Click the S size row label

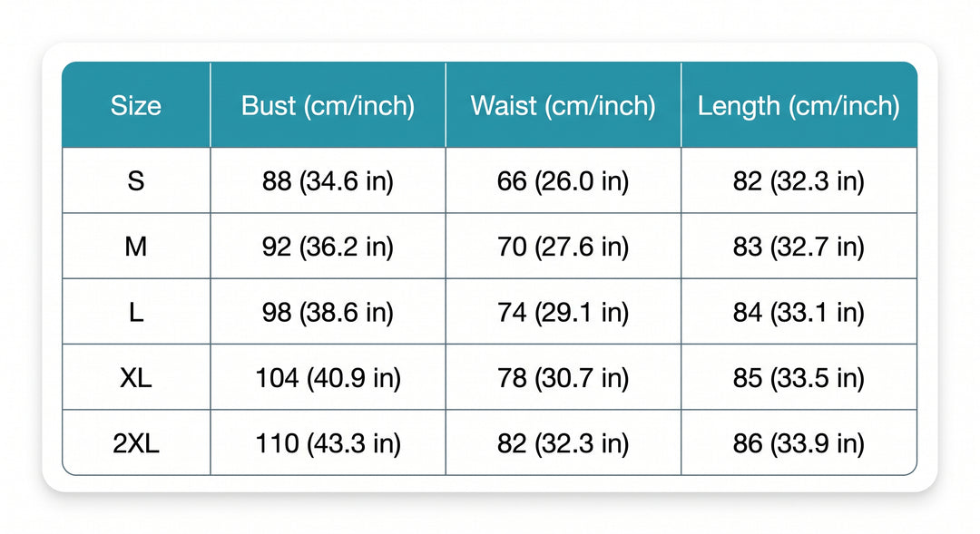(136, 180)
